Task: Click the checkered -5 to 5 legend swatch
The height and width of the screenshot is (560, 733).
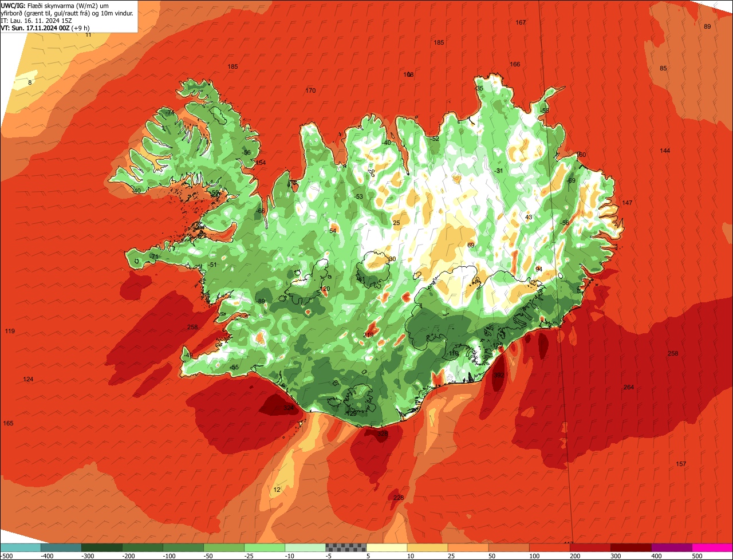Action: [346, 547]
